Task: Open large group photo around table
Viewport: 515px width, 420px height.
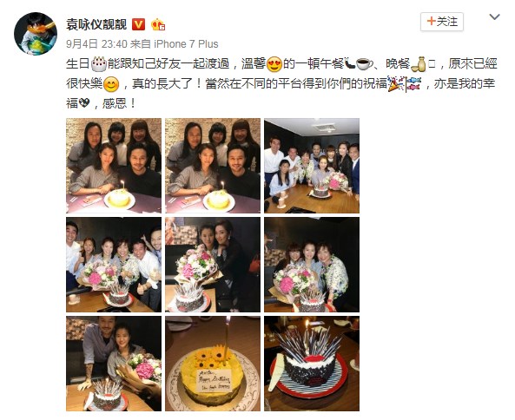Action: 312,166
